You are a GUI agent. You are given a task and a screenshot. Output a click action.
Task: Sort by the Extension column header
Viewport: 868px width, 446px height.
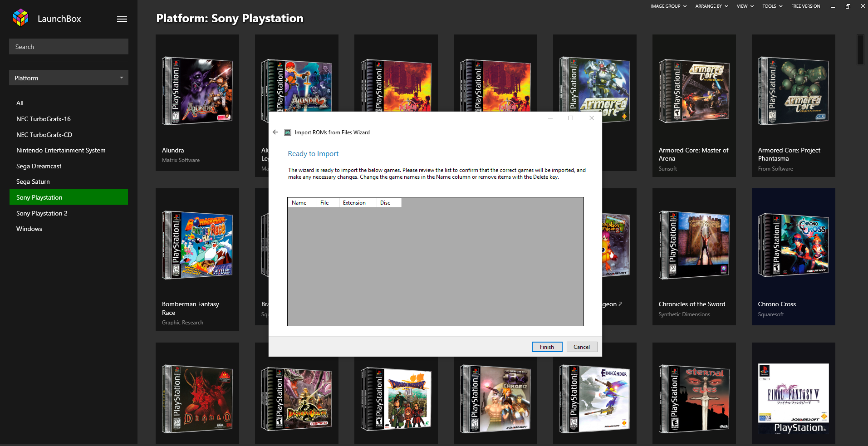pos(358,203)
